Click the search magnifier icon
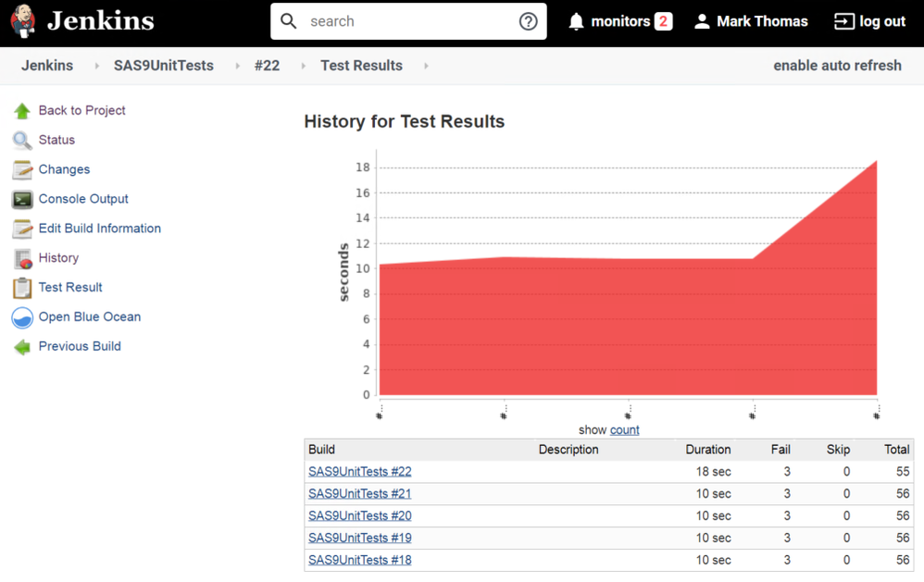 coord(288,21)
